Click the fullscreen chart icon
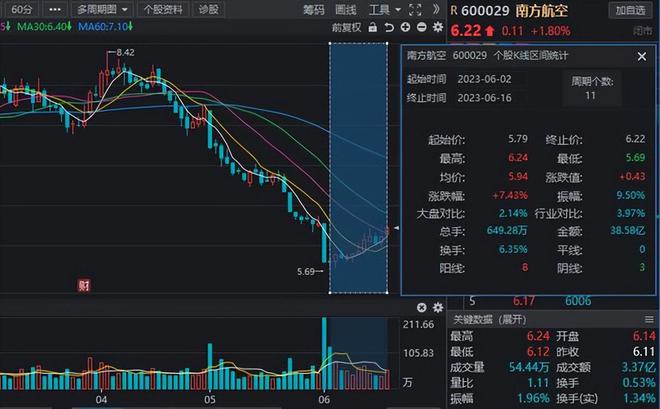The width and height of the screenshot is (660, 409). pos(415,9)
